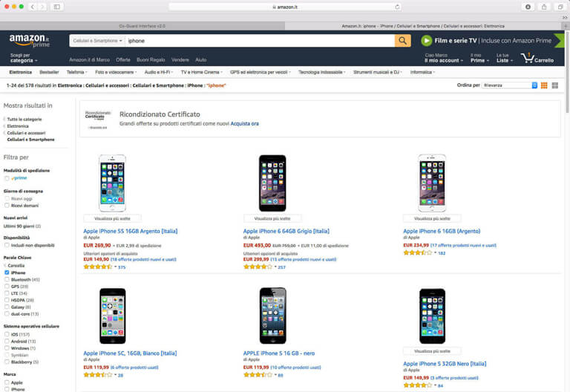Viewport: 570px width, 392px height.
Task: Open the Cellulari e Smartphone search category dropdown
Action: tap(97, 41)
